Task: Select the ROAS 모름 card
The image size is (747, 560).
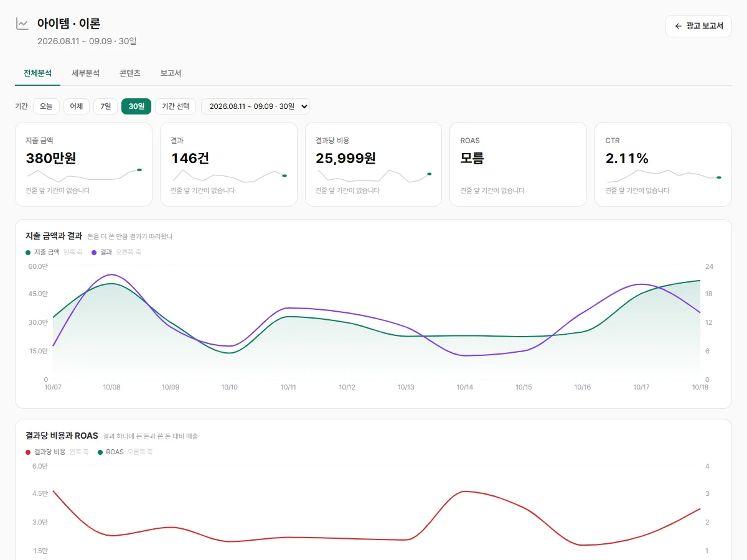Action: [518, 164]
